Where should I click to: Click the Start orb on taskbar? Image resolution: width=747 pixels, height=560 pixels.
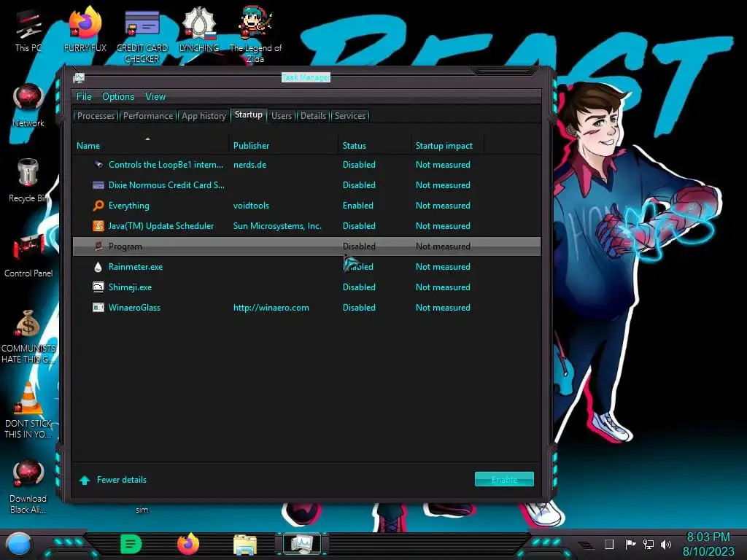(18, 544)
